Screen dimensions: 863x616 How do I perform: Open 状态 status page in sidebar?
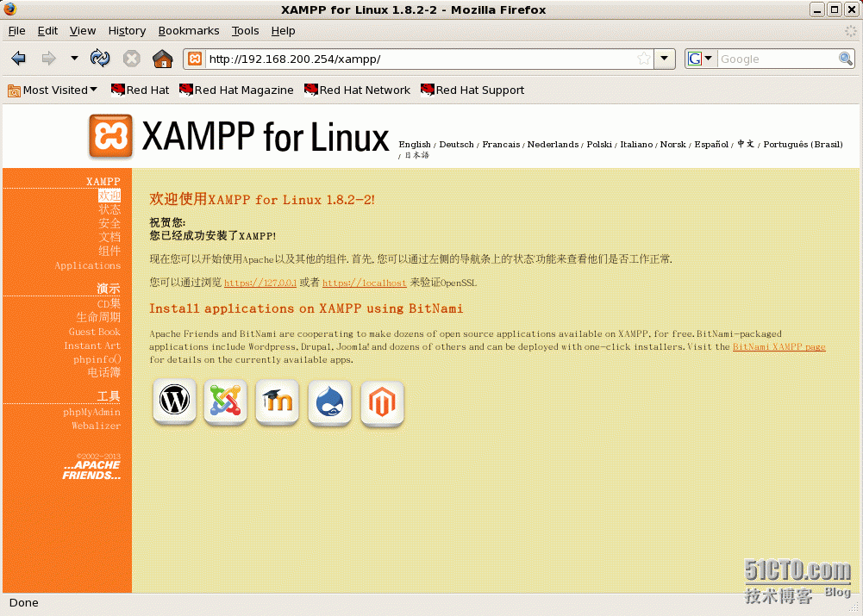[109, 209]
